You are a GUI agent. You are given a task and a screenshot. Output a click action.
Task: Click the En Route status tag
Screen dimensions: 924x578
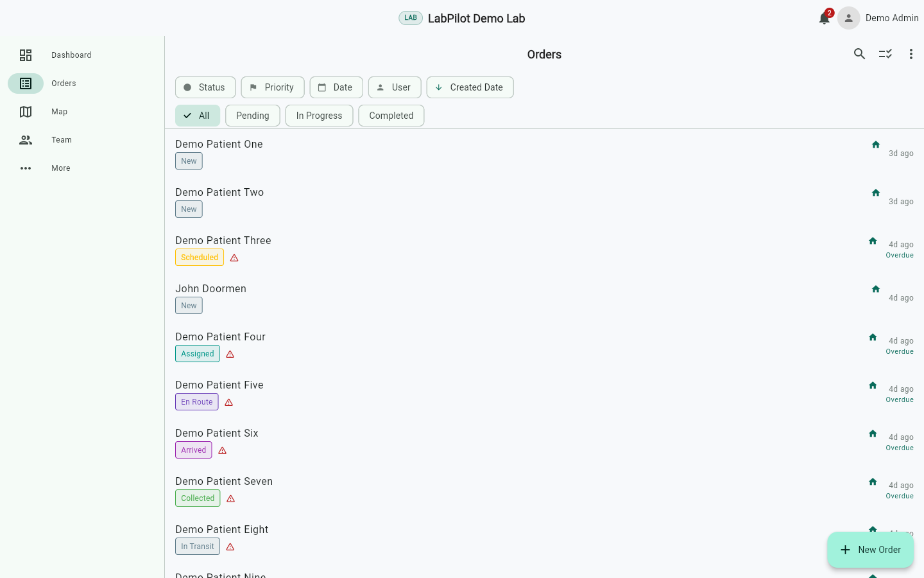(197, 402)
